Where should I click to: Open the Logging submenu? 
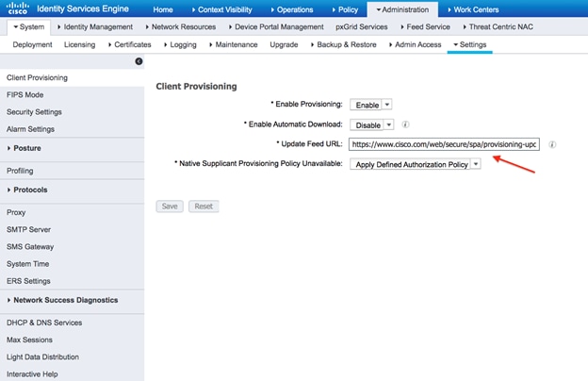point(180,44)
